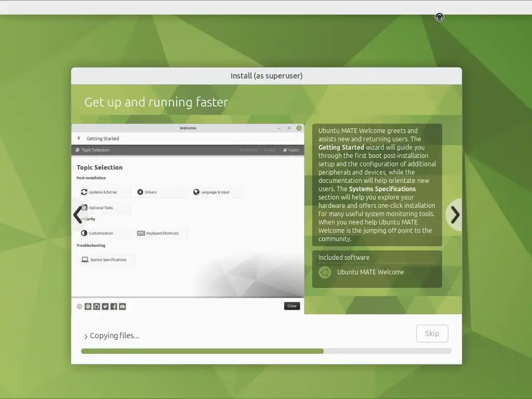Image resolution: width=532 pixels, height=399 pixels.
Task: Go back to the previous installer slide
Action: point(78,215)
